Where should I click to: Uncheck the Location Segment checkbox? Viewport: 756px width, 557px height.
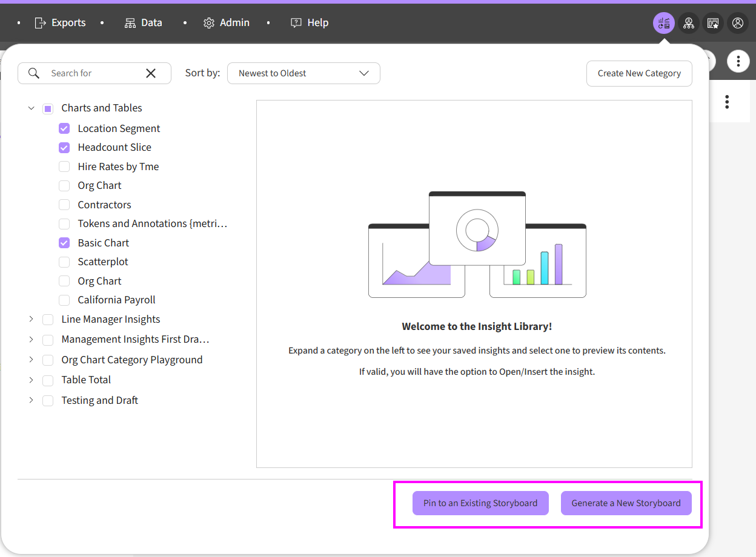[x=64, y=128]
